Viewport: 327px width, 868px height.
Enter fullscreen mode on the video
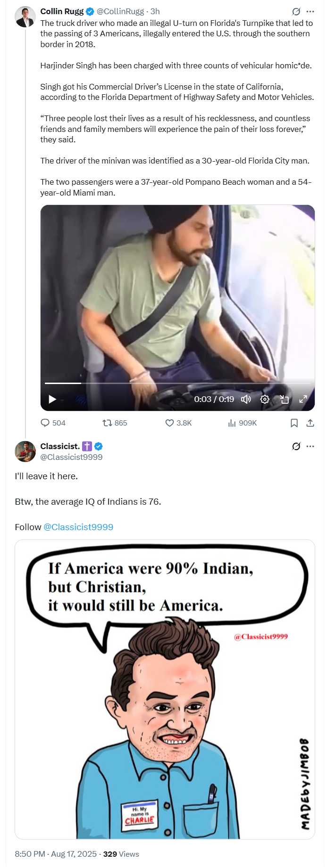303,400
